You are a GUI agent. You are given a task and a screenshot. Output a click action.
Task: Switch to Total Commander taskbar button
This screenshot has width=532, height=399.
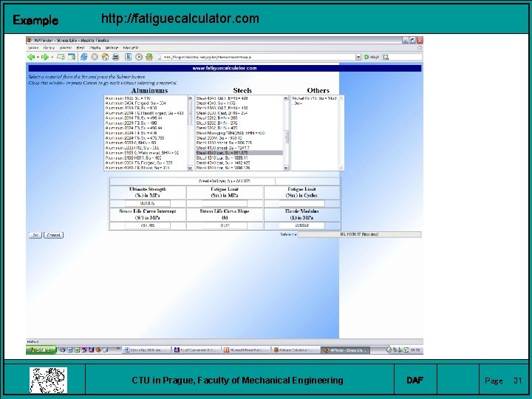pos(196,349)
